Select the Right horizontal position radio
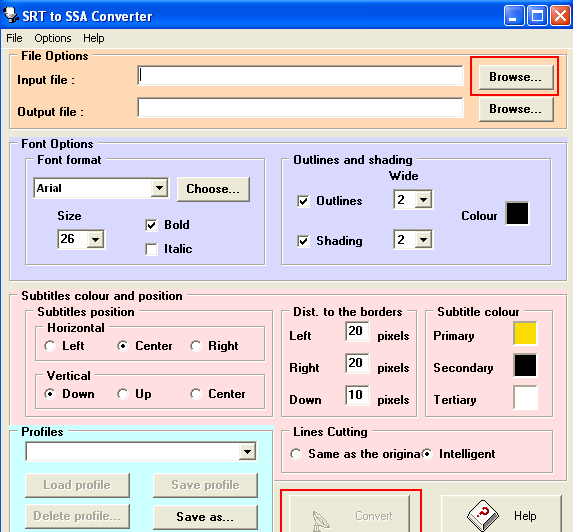 [x=196, y=346]
